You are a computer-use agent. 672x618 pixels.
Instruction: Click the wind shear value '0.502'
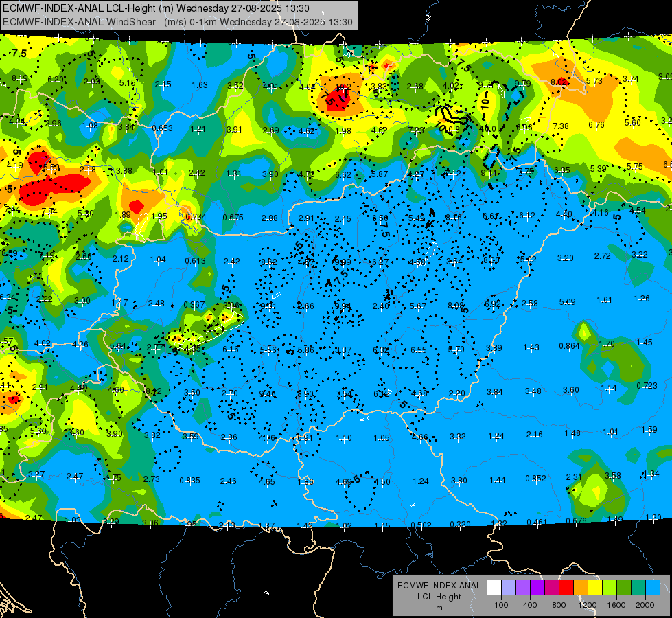pos(421,525)
